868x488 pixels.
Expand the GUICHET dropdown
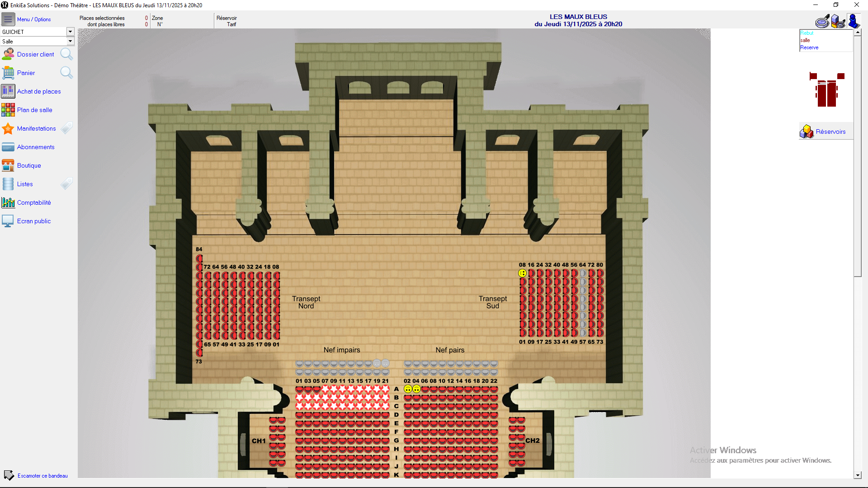coord(70,32)
